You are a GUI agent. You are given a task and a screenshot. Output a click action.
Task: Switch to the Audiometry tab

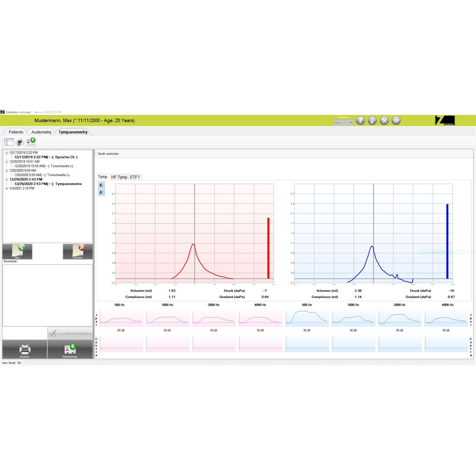pyautogui.click(x=41, y=132)
